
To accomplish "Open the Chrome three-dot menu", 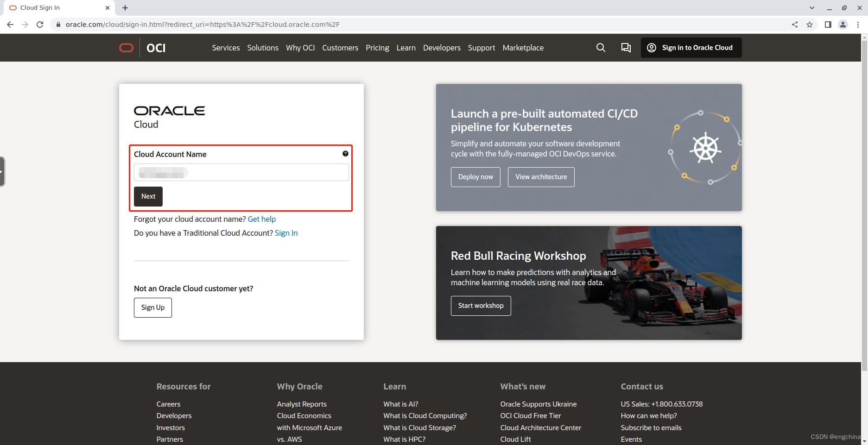I will click(x=858, y=25).
